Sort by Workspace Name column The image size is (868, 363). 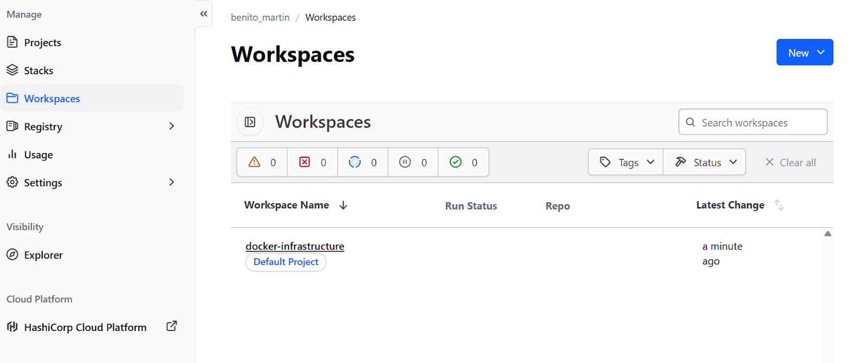click(x=286, y=205)
